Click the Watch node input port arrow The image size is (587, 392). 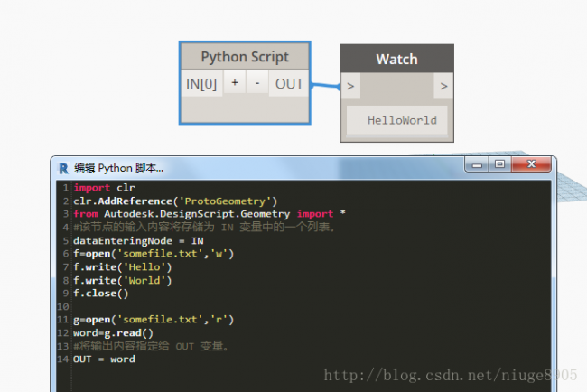(x=351, y=87)
